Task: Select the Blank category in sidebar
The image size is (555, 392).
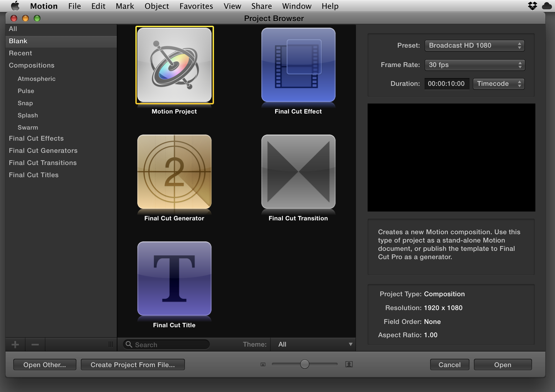Action: pyautogui.click(x=61, y=41)
